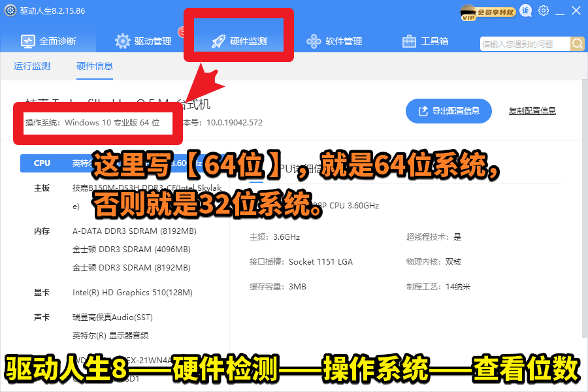Switch to 运行监测 sub-tab

(x=32, y=66)
